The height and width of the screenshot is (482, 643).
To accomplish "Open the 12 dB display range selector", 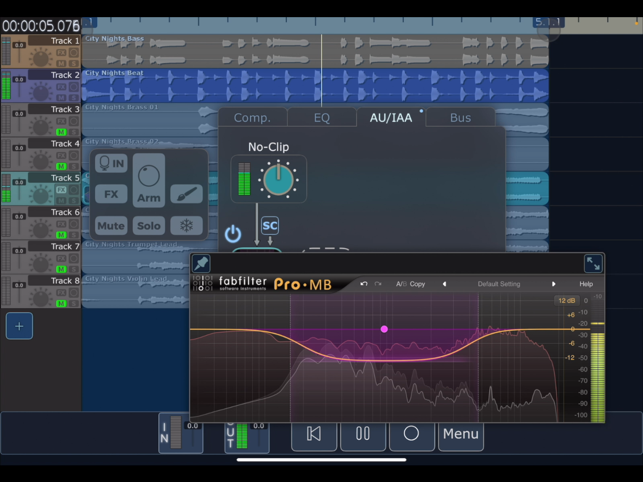I will (566, 301).
